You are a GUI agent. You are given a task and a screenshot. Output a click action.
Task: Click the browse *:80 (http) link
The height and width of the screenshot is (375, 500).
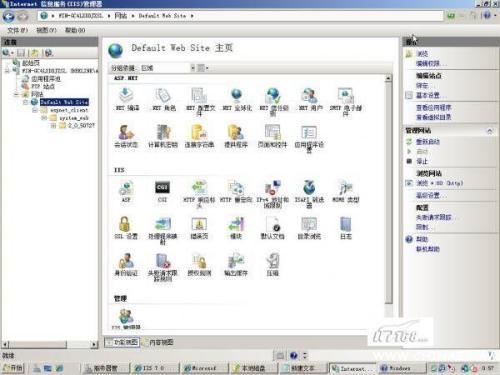440,183
